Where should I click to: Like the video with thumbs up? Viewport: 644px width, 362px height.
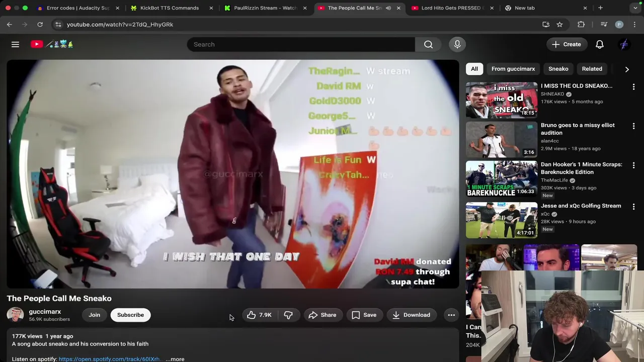coord(259,315)
